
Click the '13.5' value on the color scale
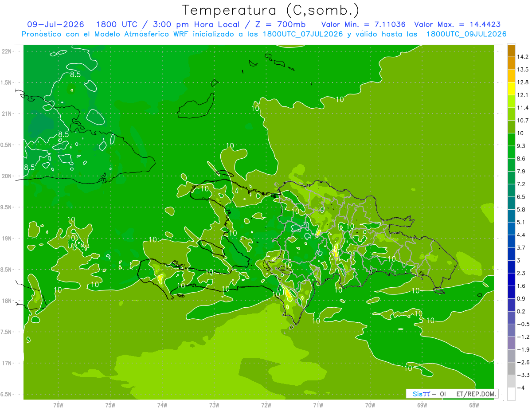tap(523, 70)
